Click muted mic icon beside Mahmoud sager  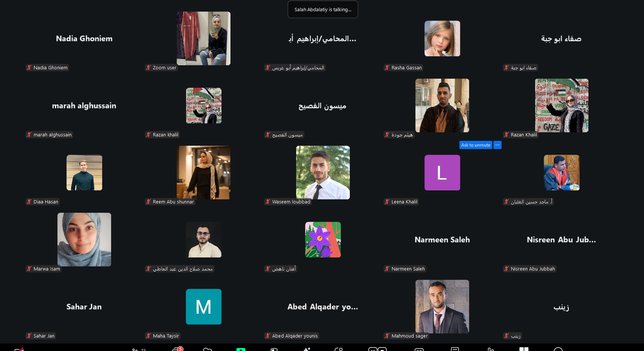[387, 336]
